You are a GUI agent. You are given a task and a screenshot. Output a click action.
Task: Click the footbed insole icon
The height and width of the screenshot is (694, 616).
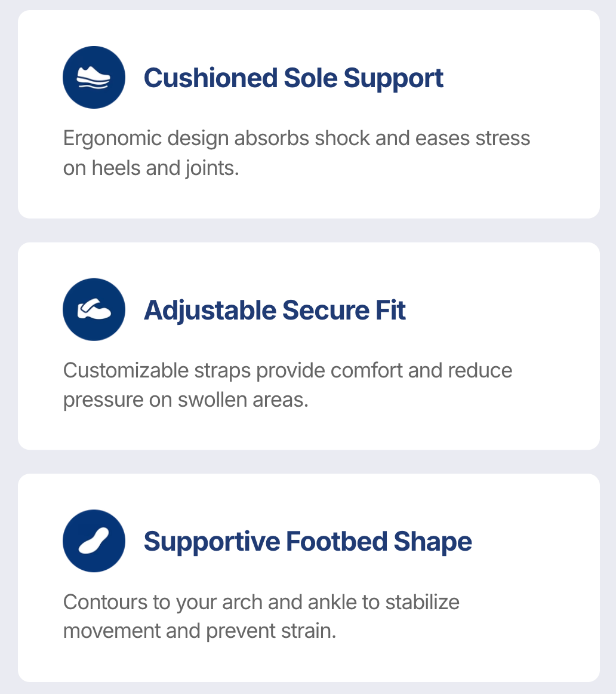[x=94, y=541]
